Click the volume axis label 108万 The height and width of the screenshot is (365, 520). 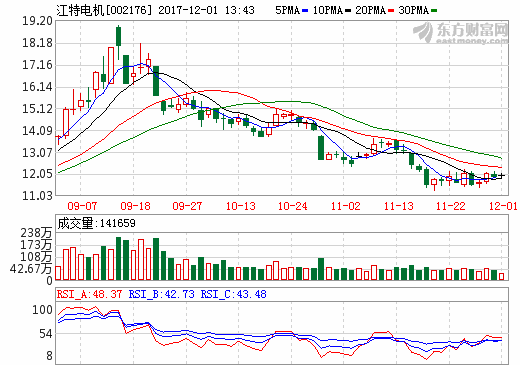(x=37, y=257)
